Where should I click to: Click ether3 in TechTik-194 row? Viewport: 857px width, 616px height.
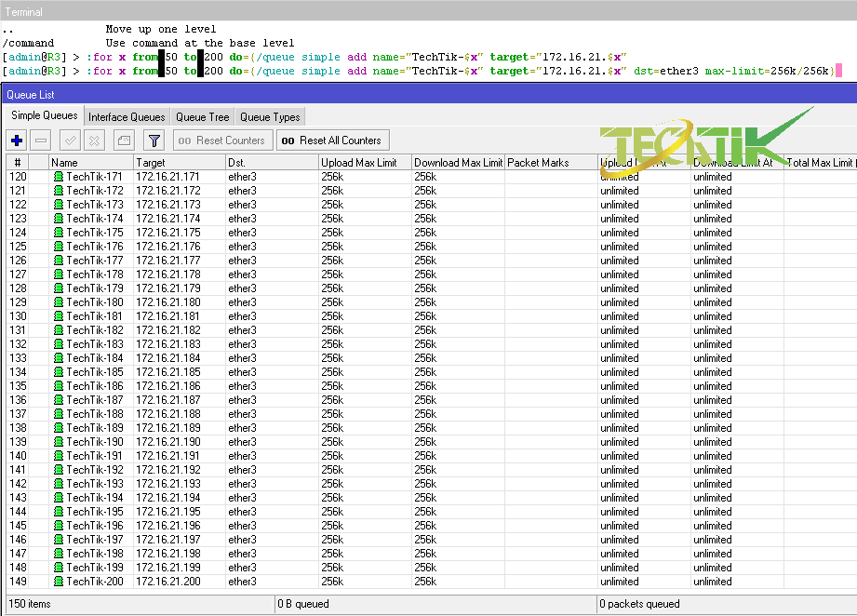(x=242, y=498)
